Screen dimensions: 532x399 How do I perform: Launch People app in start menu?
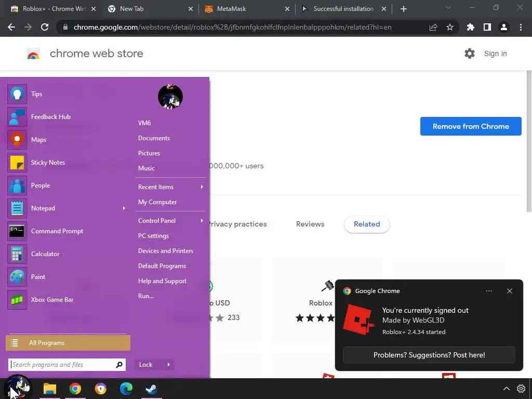tap(17, 185)
